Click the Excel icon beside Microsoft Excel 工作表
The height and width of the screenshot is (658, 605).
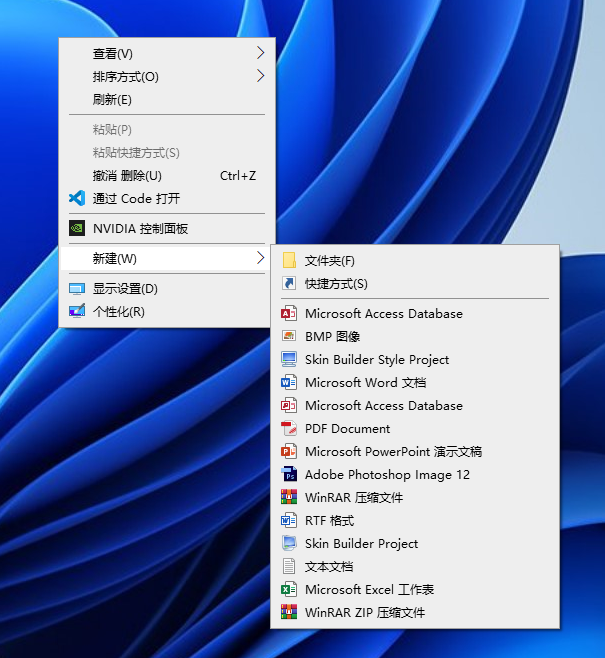(289, 589)
